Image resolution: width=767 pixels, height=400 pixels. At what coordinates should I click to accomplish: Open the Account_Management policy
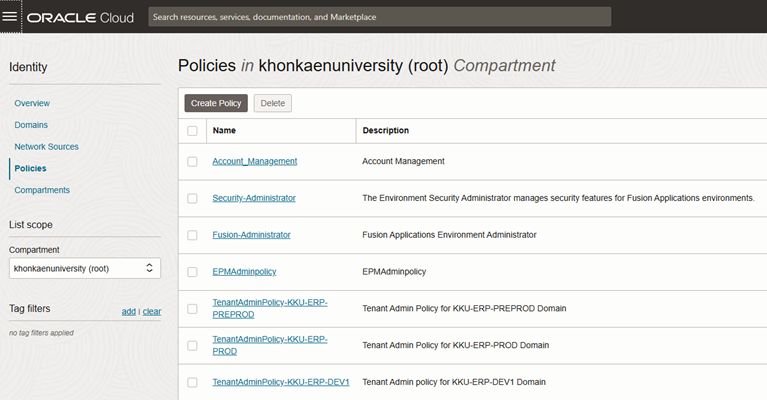(255, 161)
